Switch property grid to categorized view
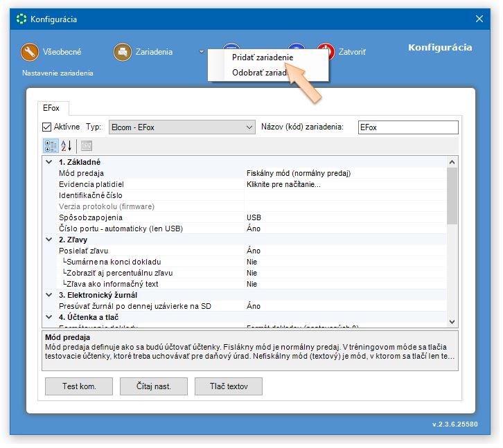Viewport: 503px width, 448px height. [x=51, y=145]
